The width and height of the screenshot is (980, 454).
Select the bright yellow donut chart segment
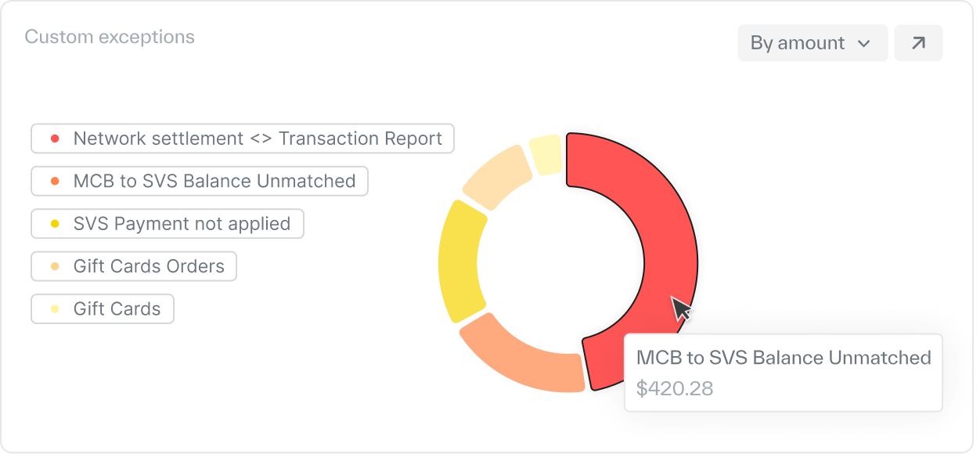click(460, 261)
